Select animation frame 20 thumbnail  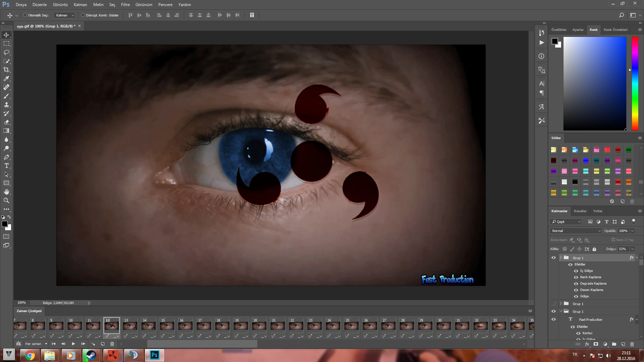(x=259, y=325)
